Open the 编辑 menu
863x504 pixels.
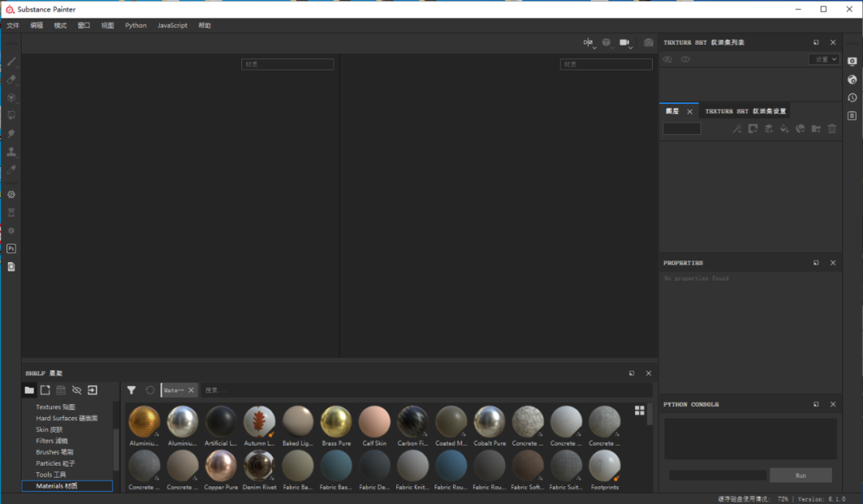point(36,26)
